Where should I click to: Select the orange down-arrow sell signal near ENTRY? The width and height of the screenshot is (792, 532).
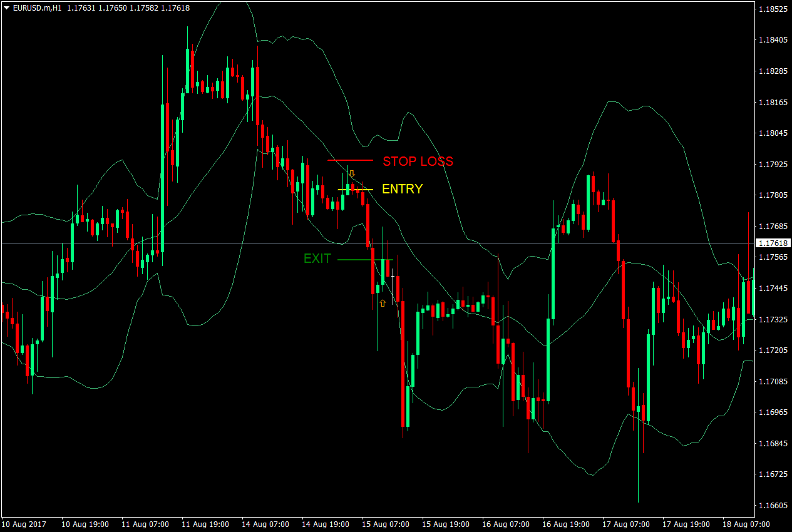(x=352, y=173)
